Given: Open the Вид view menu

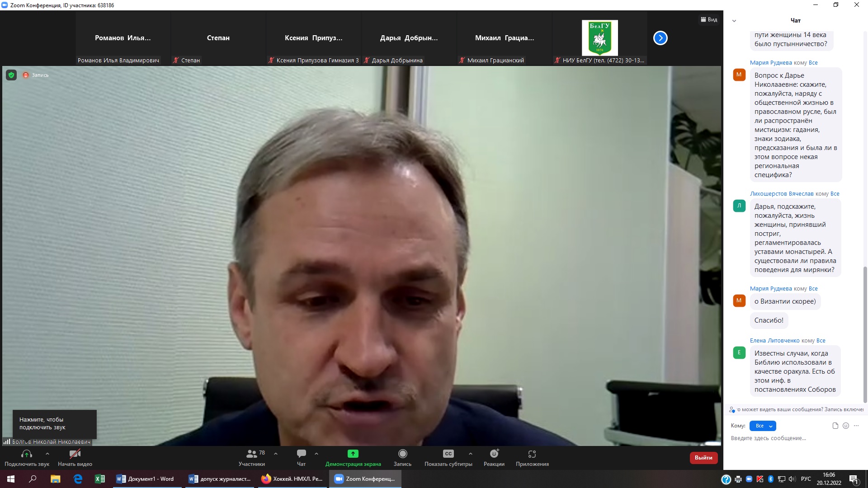Looking at the screenshot, I should (x=709, y=19).
